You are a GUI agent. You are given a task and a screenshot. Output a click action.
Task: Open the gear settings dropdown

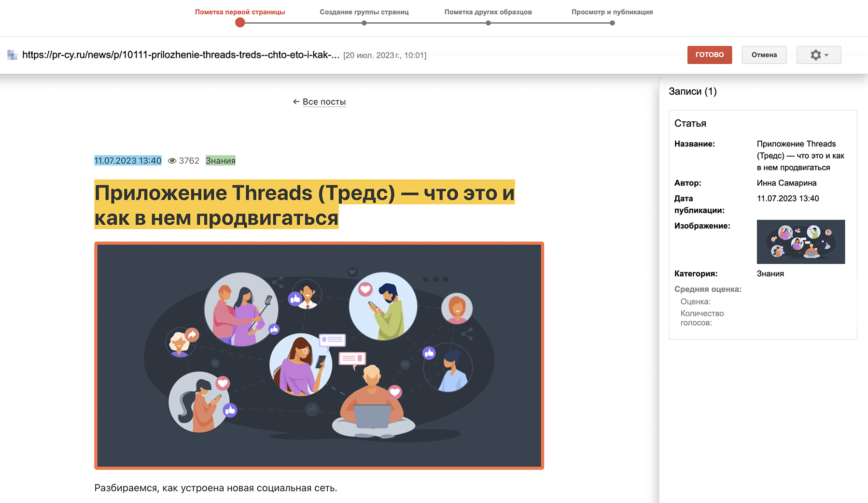818,55
